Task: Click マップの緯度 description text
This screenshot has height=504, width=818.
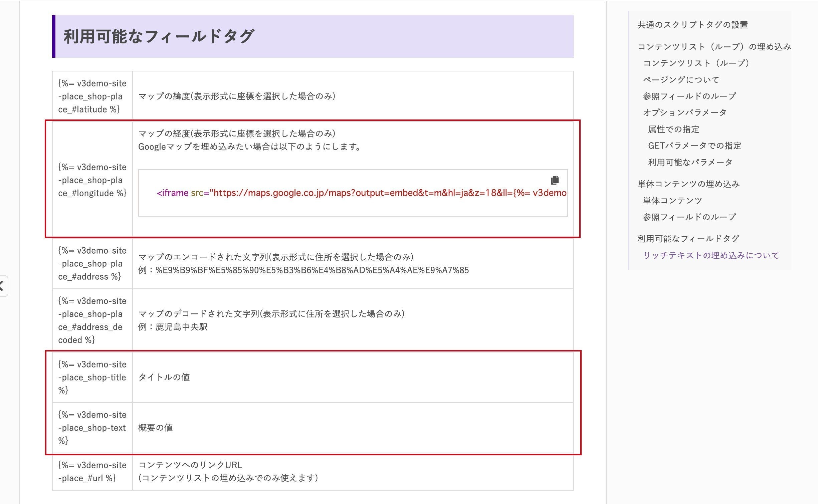Action: point(237,96)
